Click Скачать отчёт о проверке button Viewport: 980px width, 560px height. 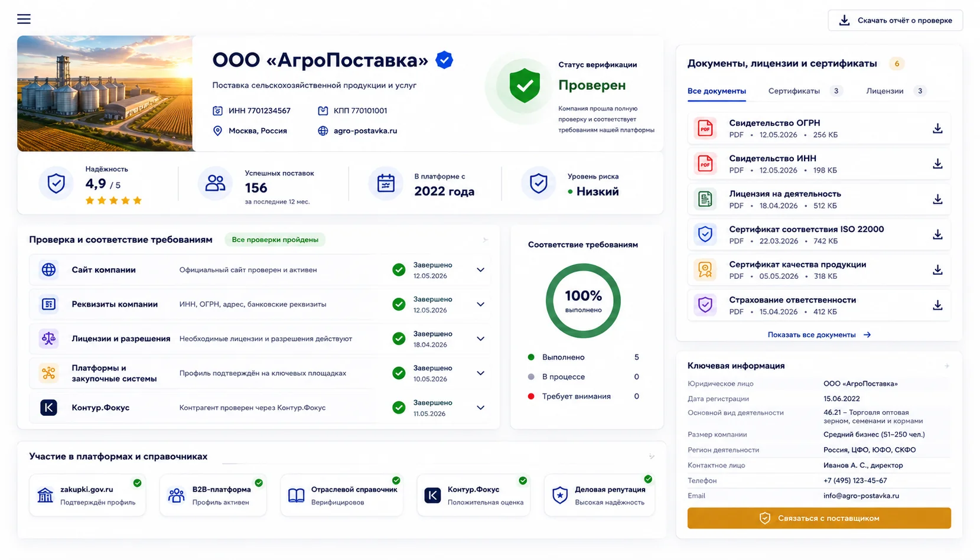pyautogui.click(x=895, y=20)
